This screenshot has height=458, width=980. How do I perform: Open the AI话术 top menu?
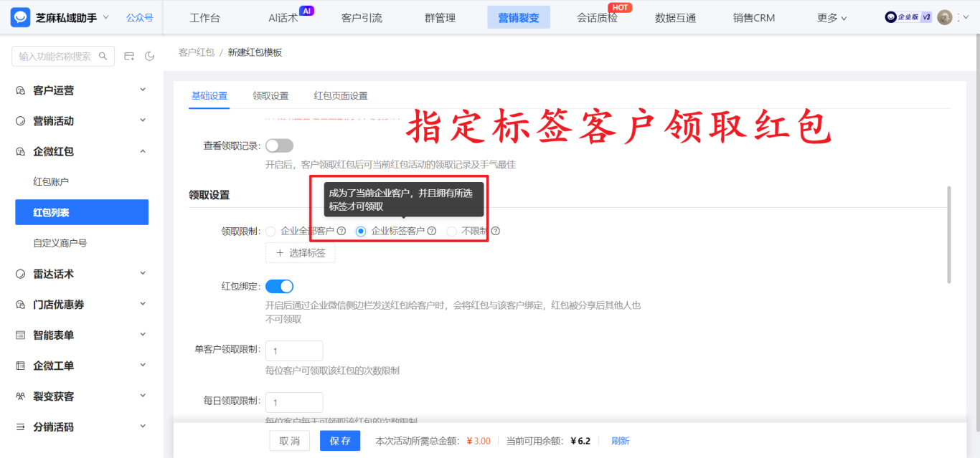pos(283,18)
